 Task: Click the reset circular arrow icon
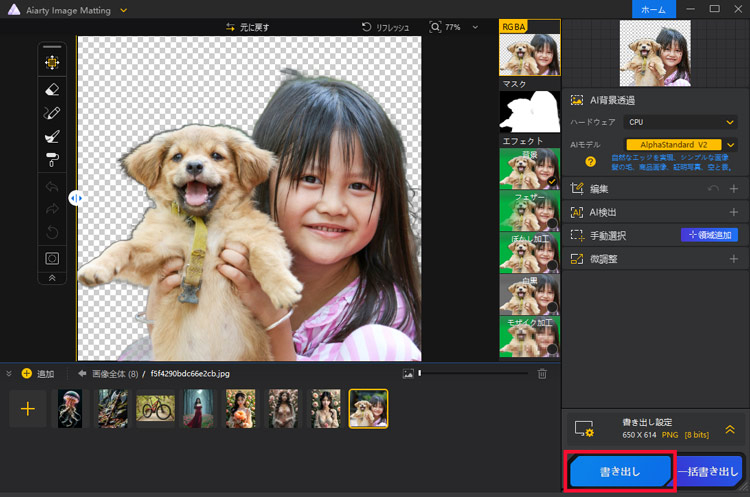(52, 233)
